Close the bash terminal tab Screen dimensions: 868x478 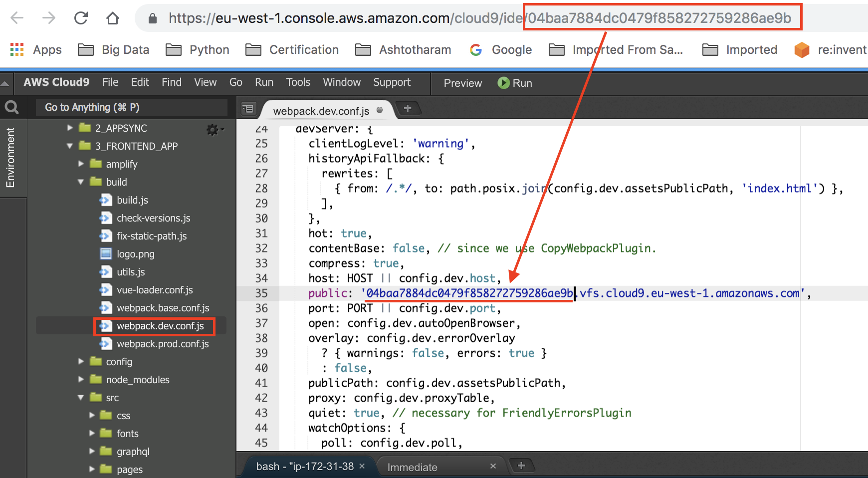(x=362, y=466)
